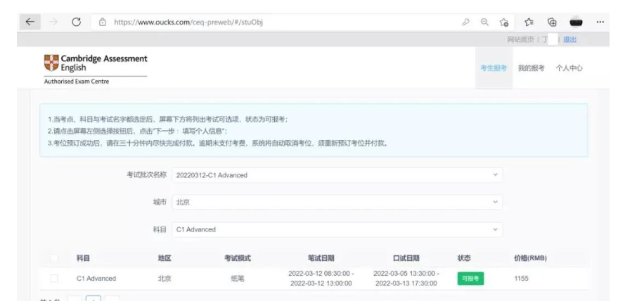The width and height of the screenshot is (644, 301).
Task: Click the 笔试日期 column header
Action: 321,258
